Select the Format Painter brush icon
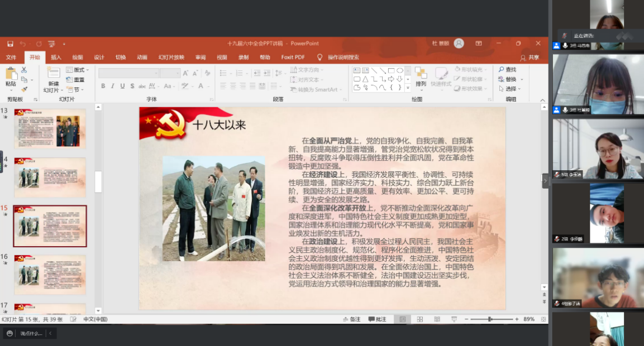Image resolution: width=644 pixels, height=346 pixels. [24, 89]
